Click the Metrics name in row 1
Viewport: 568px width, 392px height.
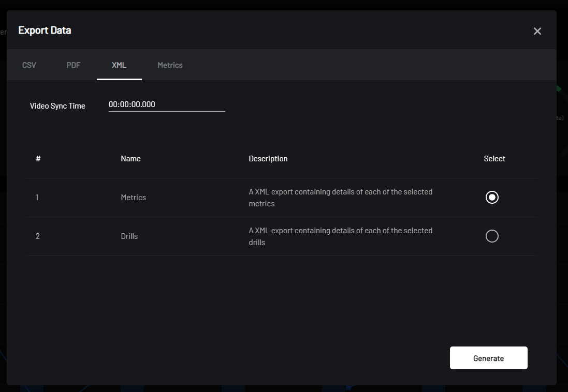133,197
